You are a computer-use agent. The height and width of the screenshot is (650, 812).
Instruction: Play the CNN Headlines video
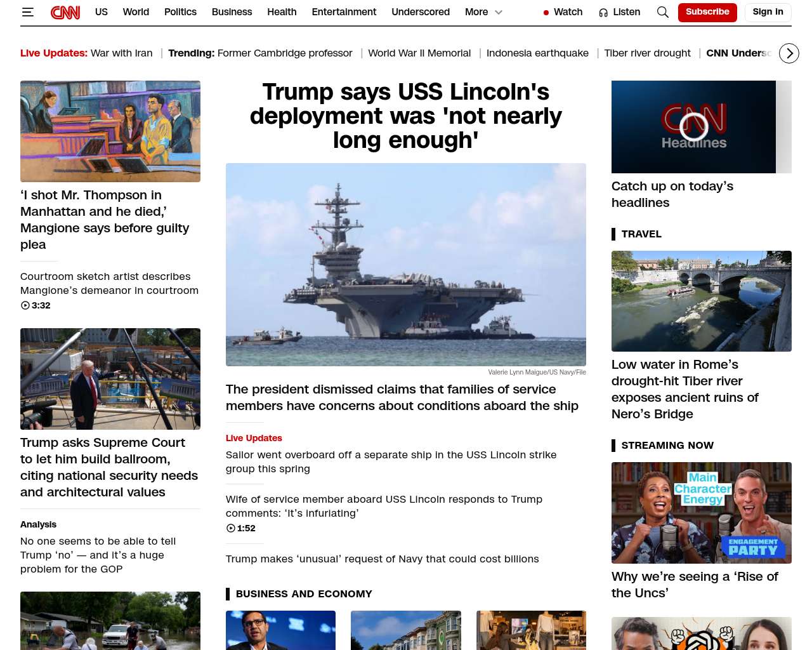point(693,127)
